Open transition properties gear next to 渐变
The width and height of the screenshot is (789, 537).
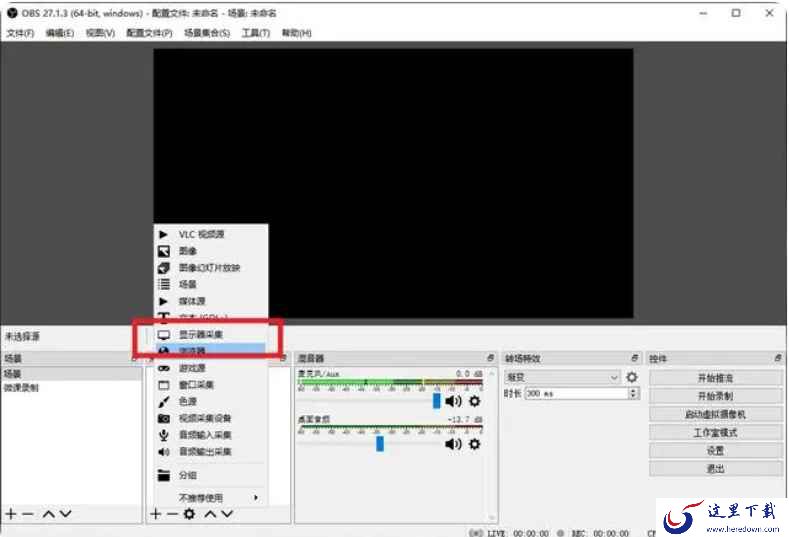[x=632, y=377]
